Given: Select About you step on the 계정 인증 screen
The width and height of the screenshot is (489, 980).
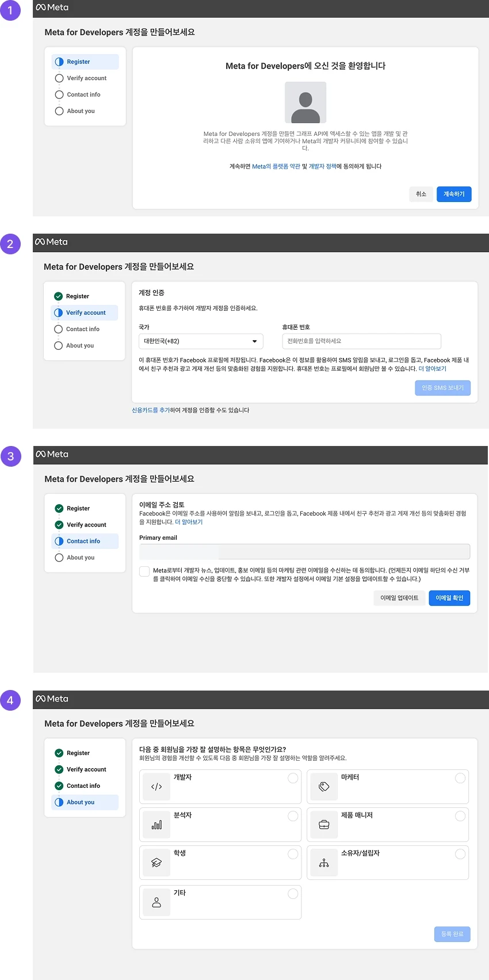Looking at the screenshot, I should pyautogui.click(x=84, y=345).
